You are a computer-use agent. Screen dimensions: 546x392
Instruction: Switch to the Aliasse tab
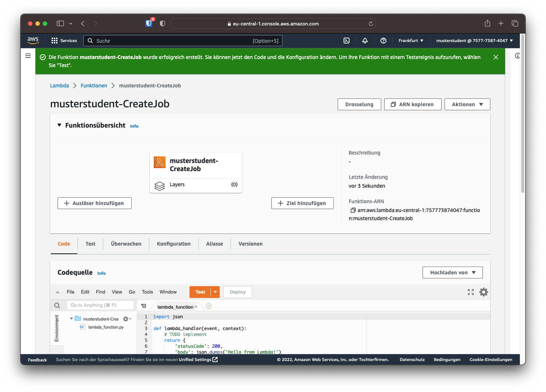(x=215, y=244)
